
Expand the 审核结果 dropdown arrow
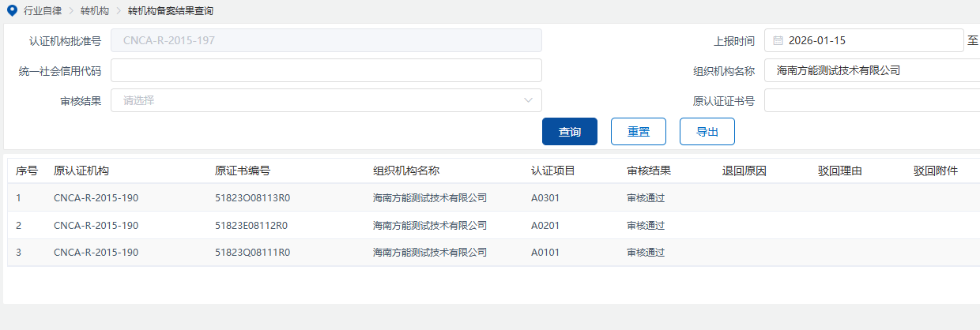point(528,100)
